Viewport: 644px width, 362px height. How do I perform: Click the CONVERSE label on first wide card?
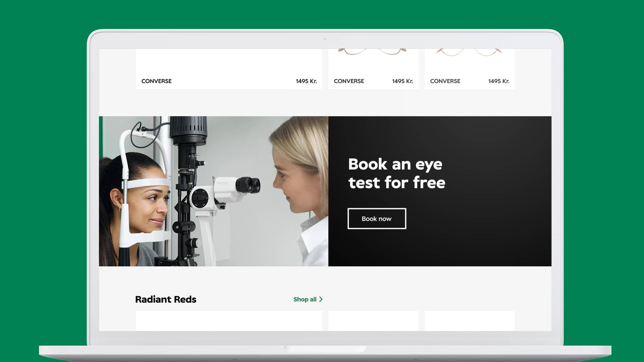[x=156, y=81]
